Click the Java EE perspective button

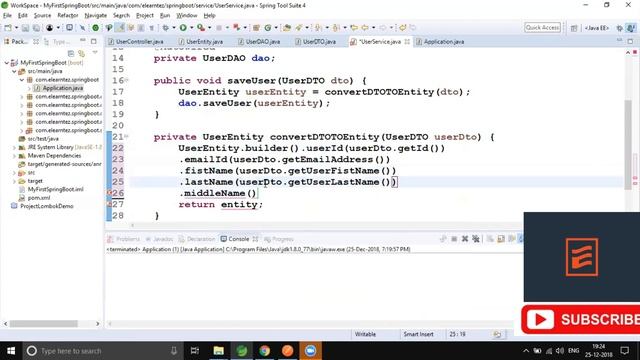pyautogui.click(x=597, y=28)
